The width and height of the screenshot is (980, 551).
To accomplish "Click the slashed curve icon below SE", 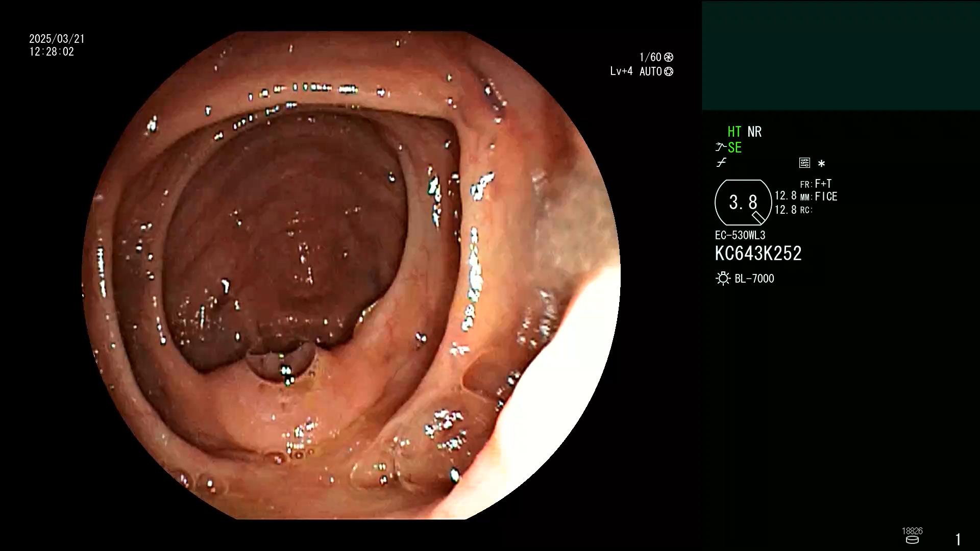I will point(721,163).
